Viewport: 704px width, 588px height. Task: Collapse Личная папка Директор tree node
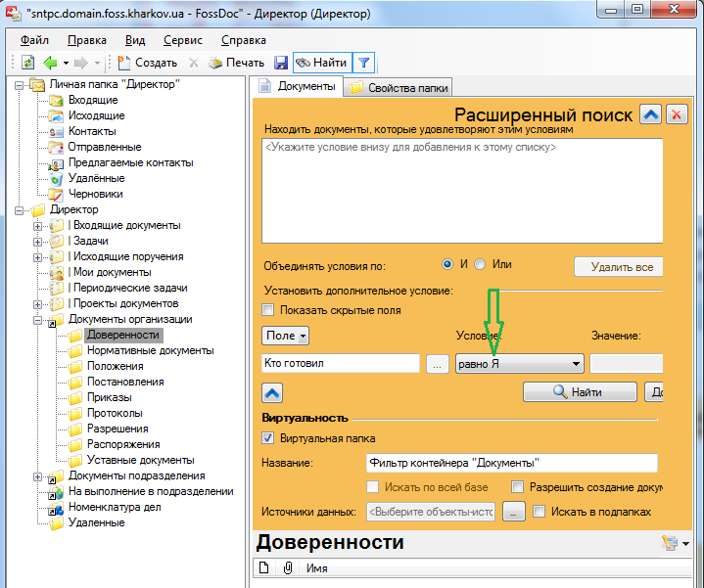pos(19,85)
